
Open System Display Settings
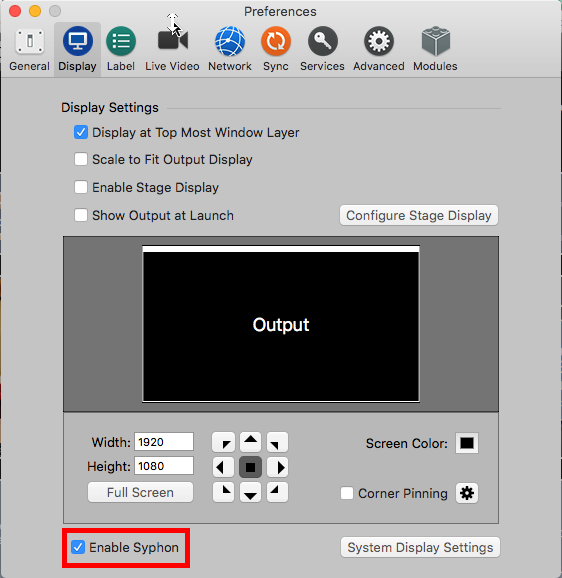[420, 547]
